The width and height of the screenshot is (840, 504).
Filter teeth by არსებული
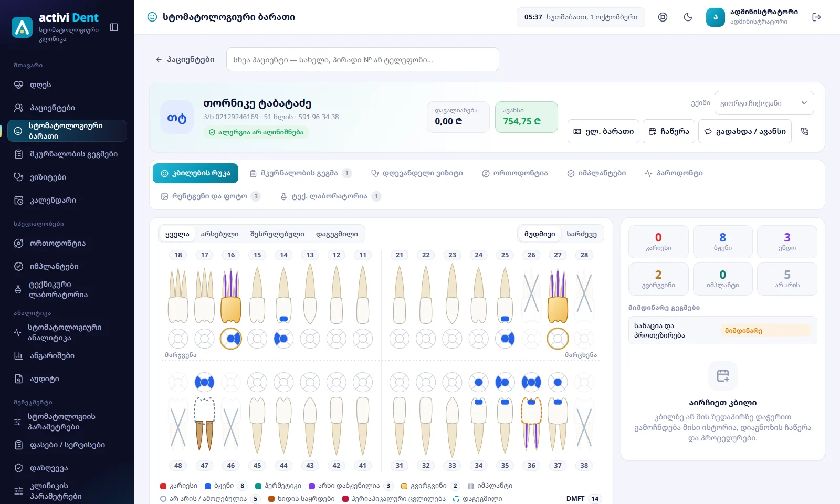[219, 234]
